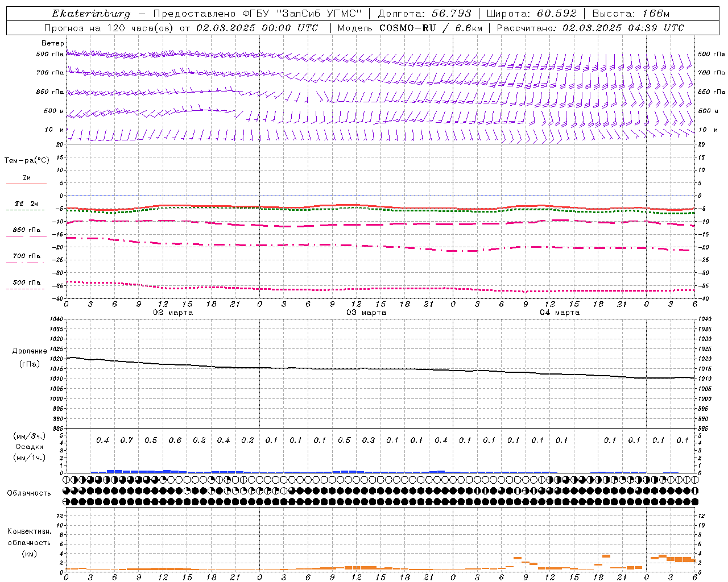
Task: Click the "Ветер" wind panel label
Action: tap(52, 43)
